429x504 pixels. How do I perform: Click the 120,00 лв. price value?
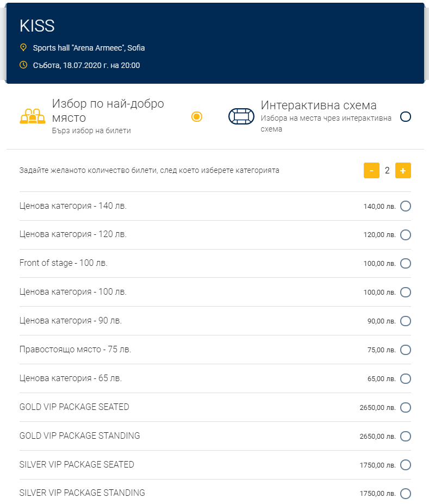coord(380,235)
